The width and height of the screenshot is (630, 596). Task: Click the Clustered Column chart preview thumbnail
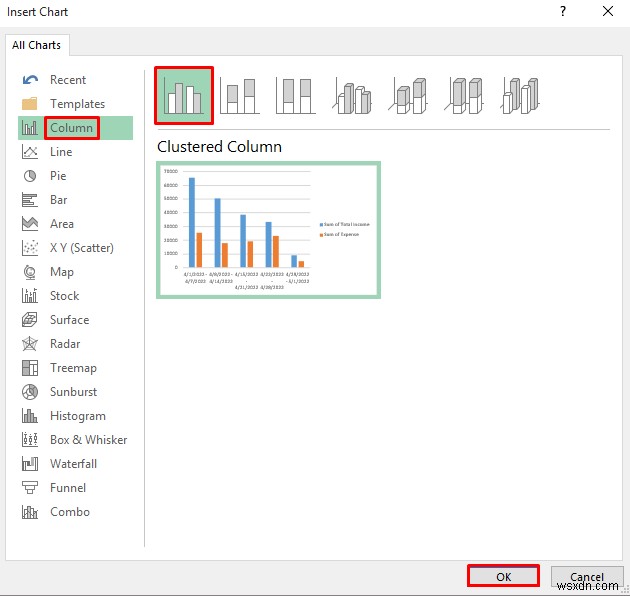268,230
